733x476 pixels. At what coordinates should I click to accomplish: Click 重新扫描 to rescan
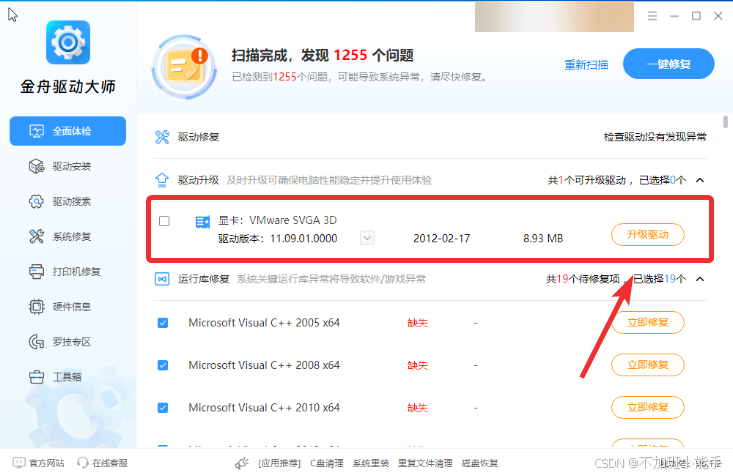[x=586, y=65]
